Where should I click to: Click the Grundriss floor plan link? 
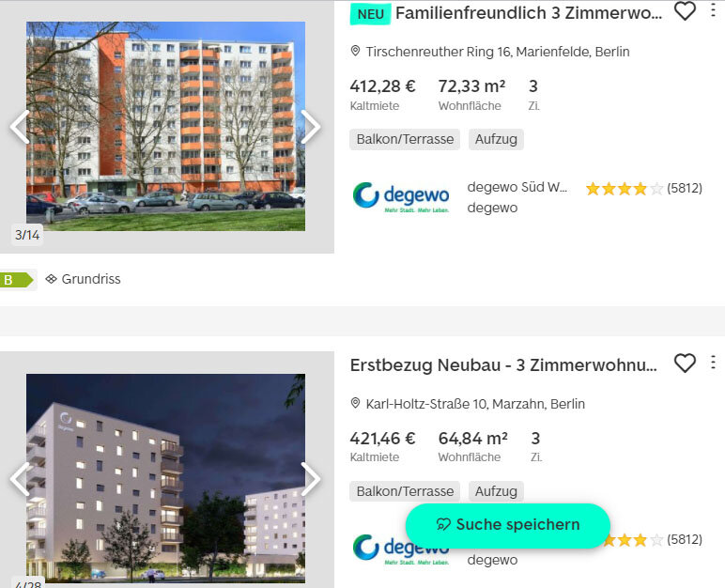(84, 279)
